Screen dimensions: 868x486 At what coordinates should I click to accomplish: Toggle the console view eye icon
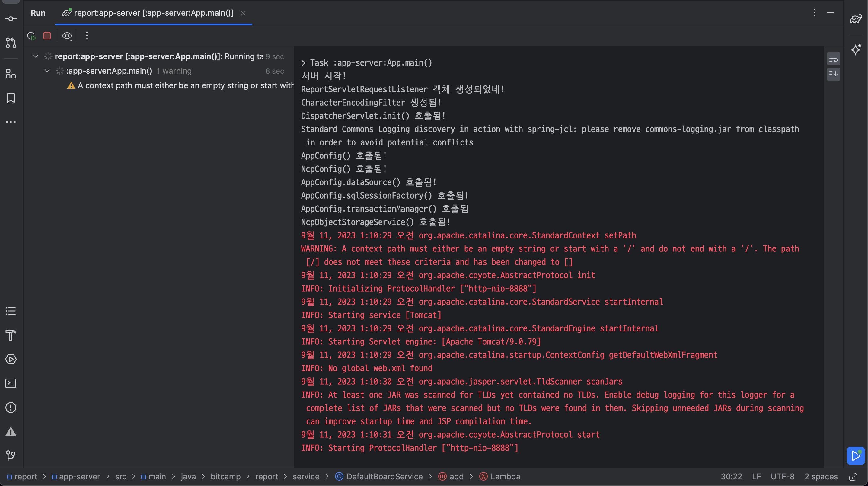pyautogui.click(x=67, y=36)
